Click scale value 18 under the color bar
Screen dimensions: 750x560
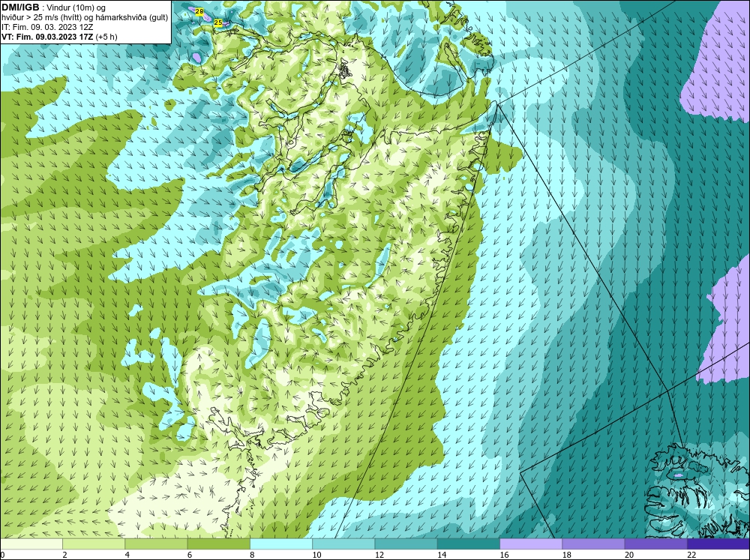567,555
